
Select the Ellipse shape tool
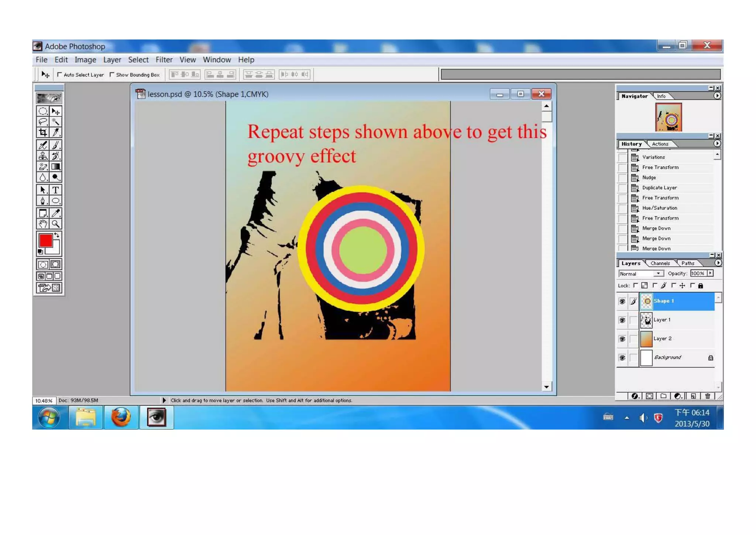coord(56,200)
